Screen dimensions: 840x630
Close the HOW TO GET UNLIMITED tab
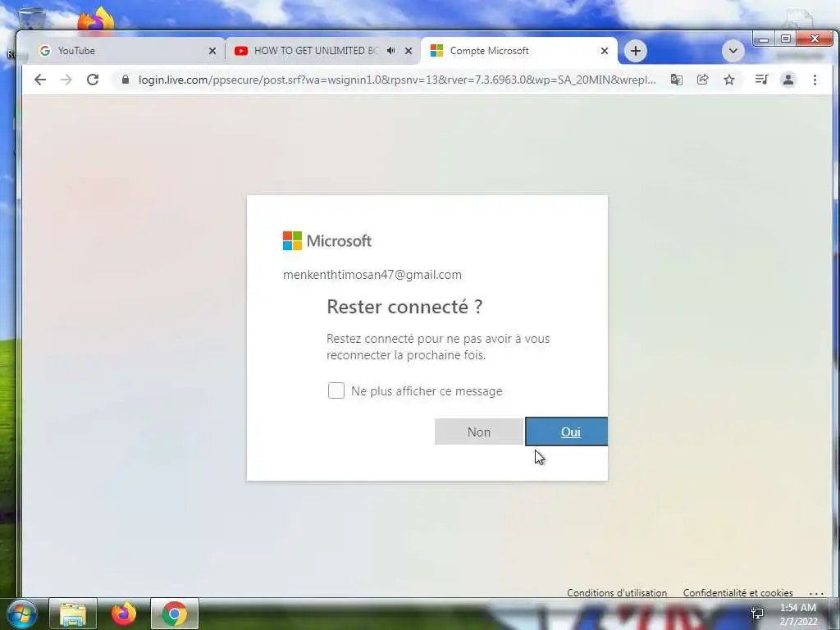409,51
